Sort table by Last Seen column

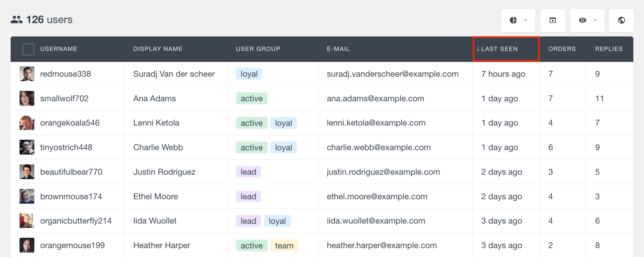[499, 49]
